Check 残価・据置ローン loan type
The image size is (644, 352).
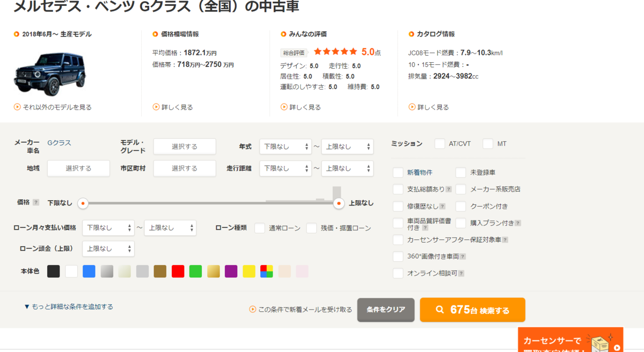click(312, 228)
